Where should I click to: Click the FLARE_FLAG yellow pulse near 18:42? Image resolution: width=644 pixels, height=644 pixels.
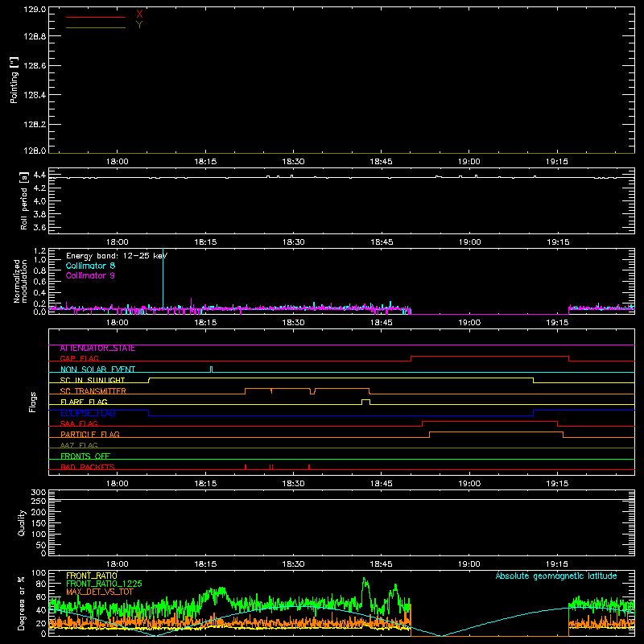(365, 402)
